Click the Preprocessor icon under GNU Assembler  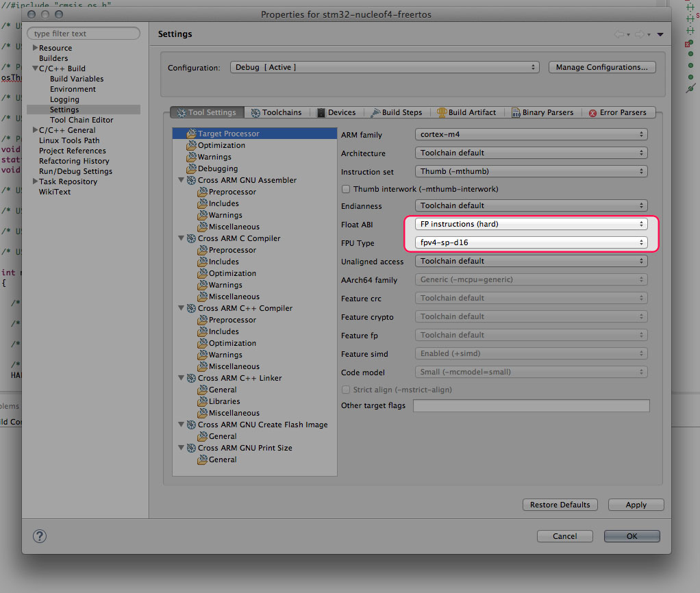202,192
